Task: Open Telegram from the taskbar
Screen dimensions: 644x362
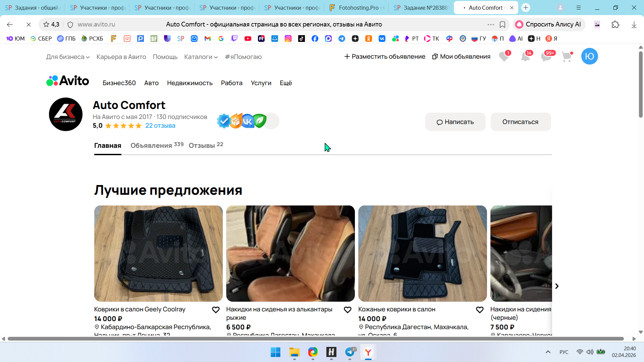Action: pos(350,352)
